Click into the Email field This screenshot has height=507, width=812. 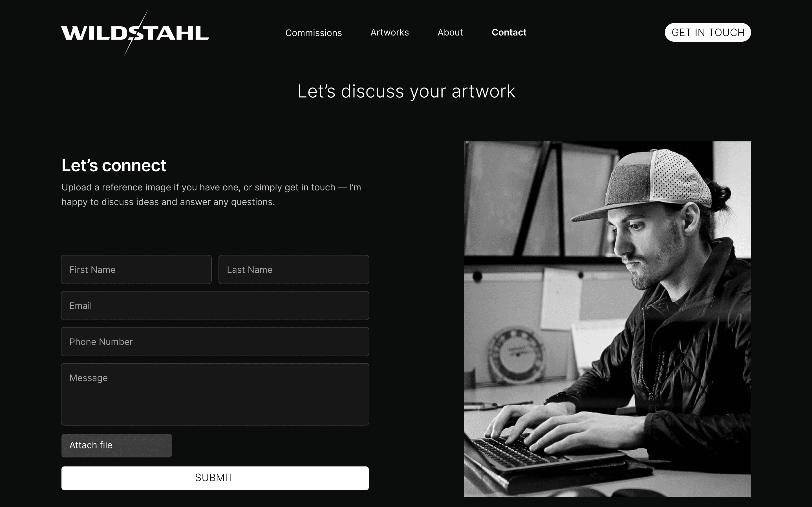(215, 306)
